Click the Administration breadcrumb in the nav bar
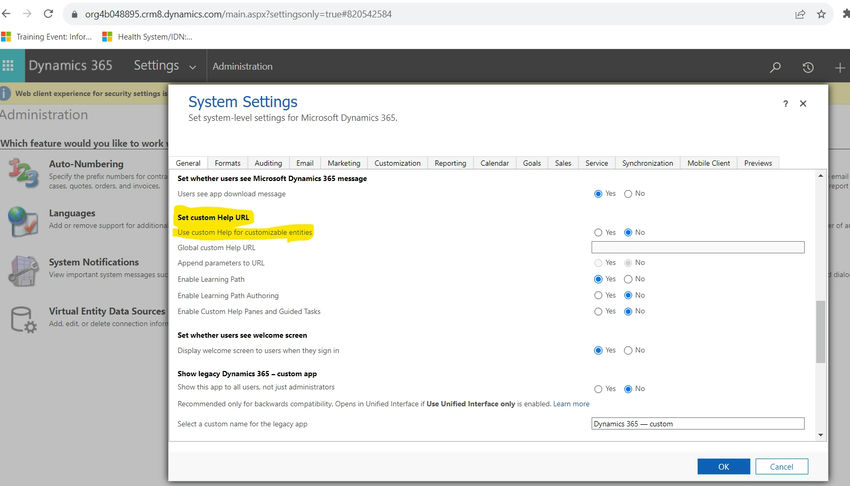 click(242, 67)
